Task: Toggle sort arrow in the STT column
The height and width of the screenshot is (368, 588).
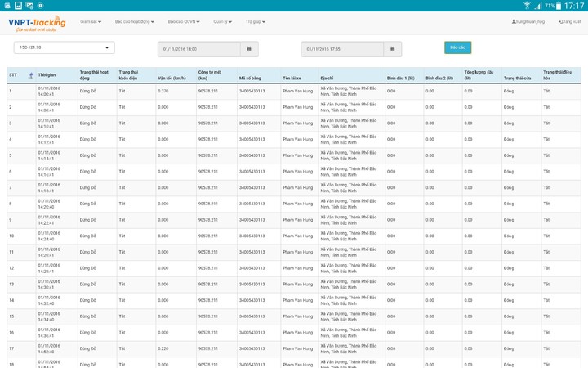Action: tap(31, 75)
